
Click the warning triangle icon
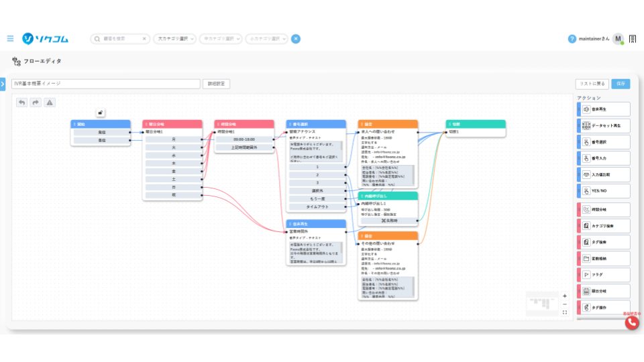click(50, 103)
